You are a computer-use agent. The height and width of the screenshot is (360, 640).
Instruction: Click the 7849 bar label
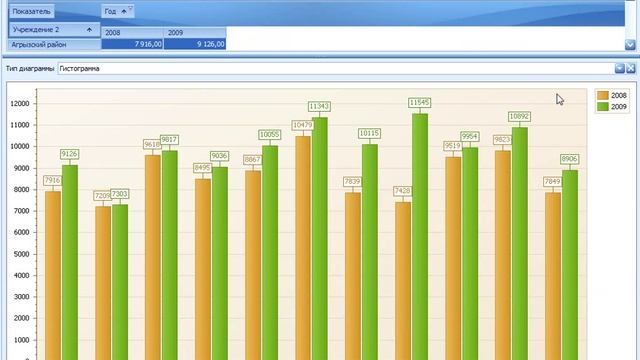553,182
